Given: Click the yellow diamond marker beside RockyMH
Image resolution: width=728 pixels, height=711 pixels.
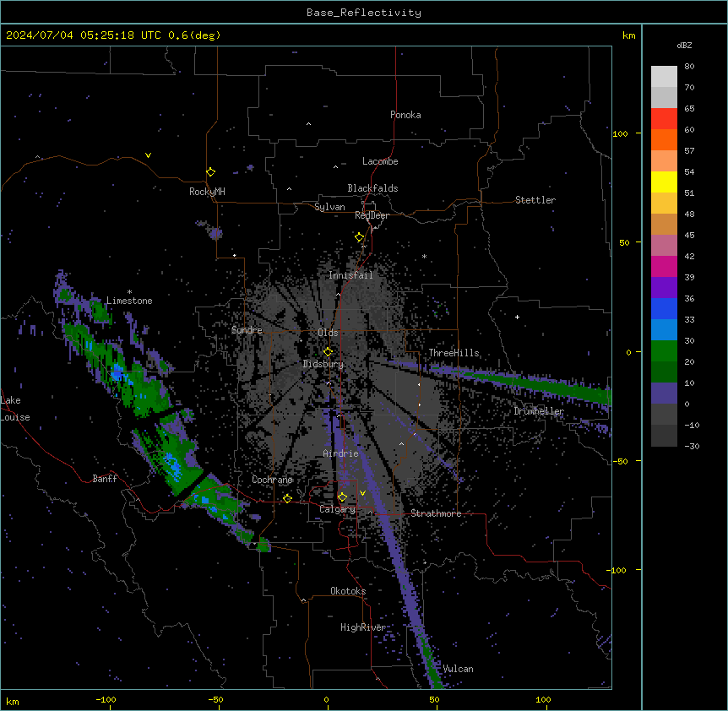Looking at the screenshot, I should coord(210,172).
